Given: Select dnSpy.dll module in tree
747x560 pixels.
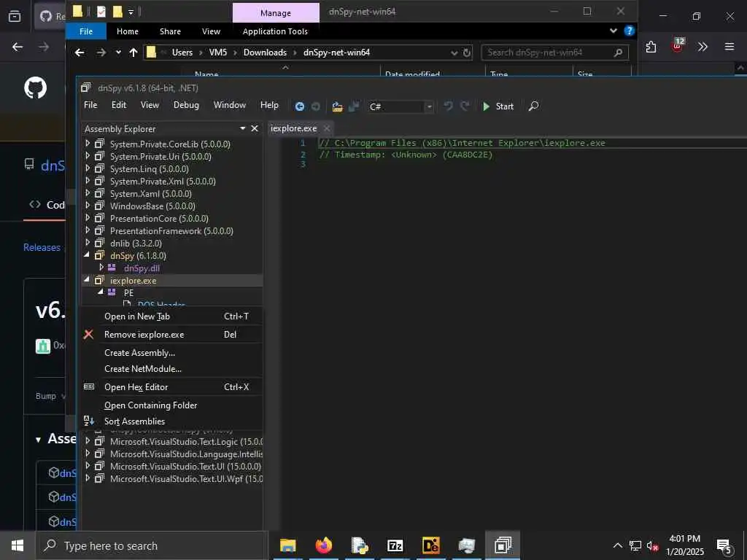Looking at the screenshot, I should pos(142,268).
